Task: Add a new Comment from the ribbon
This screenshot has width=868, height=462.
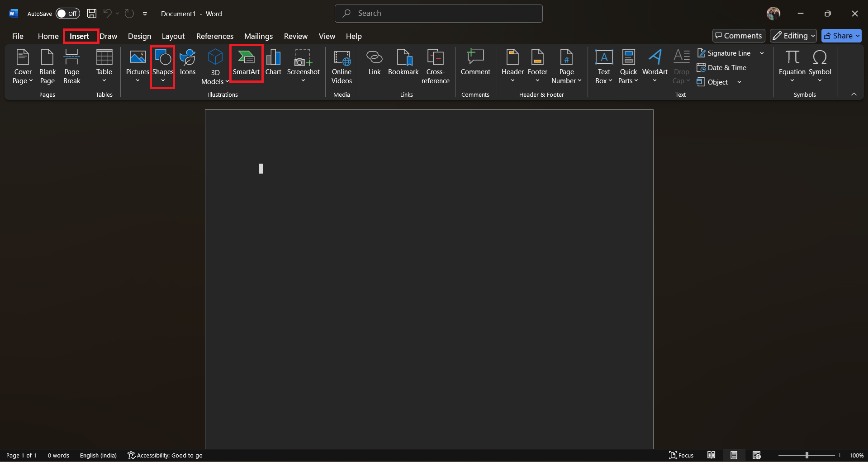Action: coord(475,63)
